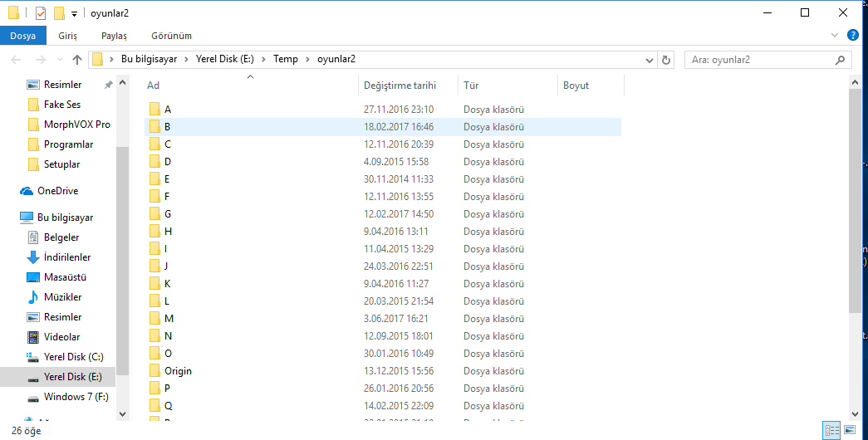
Task: Click the search magnifier icon
Action: click(841, 60)
